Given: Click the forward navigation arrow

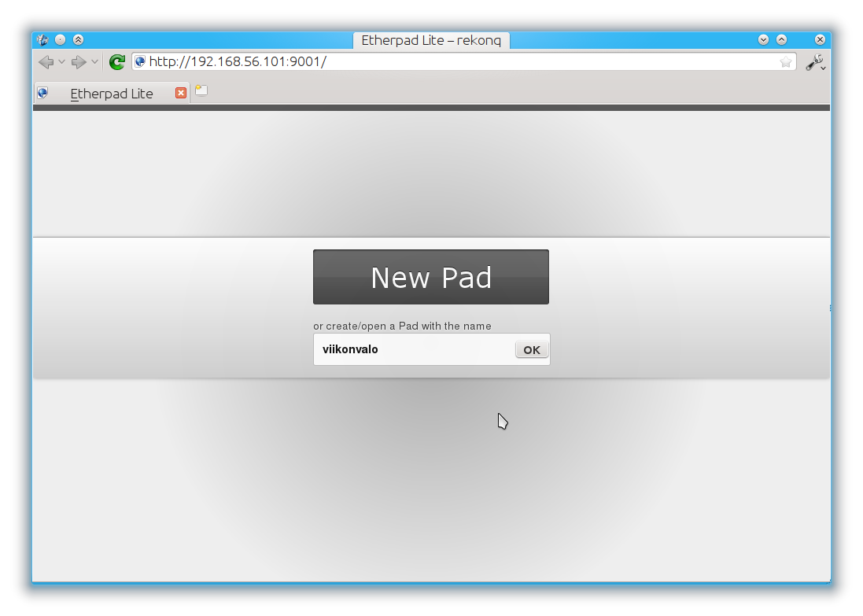Looking at the screenshot, I should click(x=79, y=62).
